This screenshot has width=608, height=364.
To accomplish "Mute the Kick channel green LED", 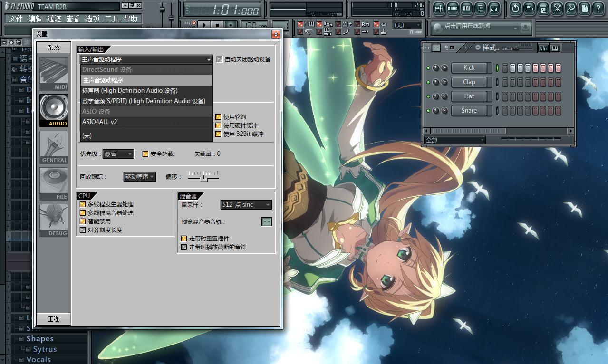I will coord(428,68).
